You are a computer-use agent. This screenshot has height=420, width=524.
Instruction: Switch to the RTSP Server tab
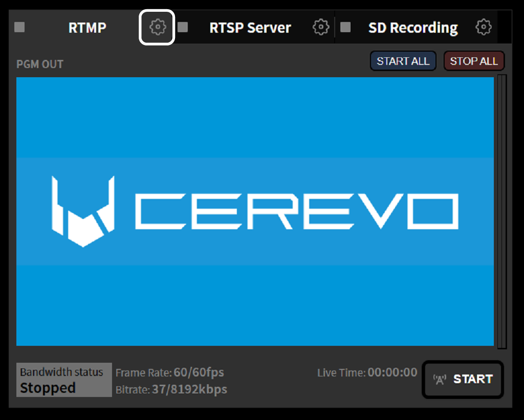click(x=250, y=28)
